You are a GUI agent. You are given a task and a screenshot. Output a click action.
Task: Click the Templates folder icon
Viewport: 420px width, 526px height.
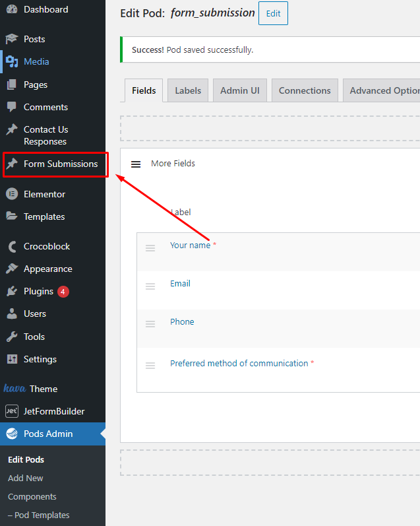point(12,216)
